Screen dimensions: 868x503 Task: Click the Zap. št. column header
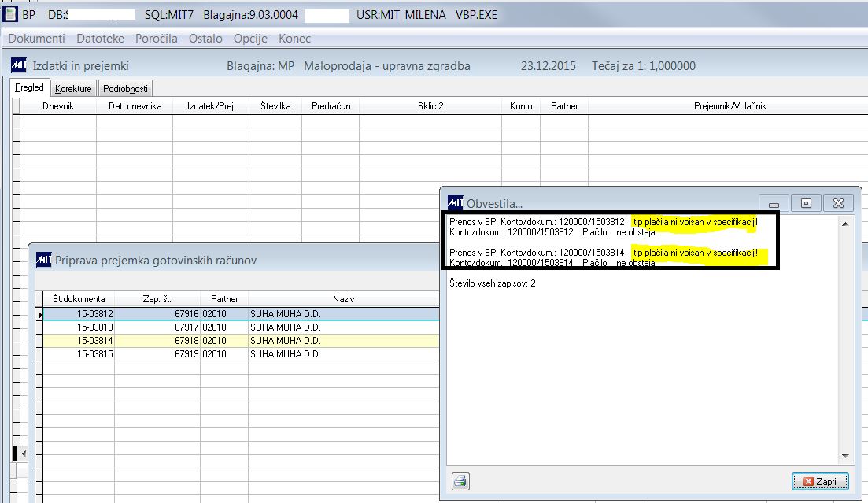click(x=157, y=298)
